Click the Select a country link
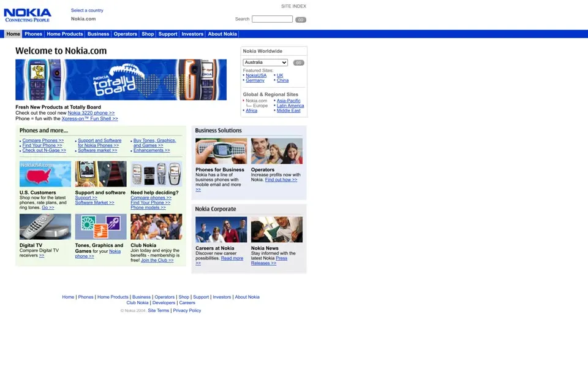The width and height of the screenshot is (588, 368). click(x=87, y=10)
